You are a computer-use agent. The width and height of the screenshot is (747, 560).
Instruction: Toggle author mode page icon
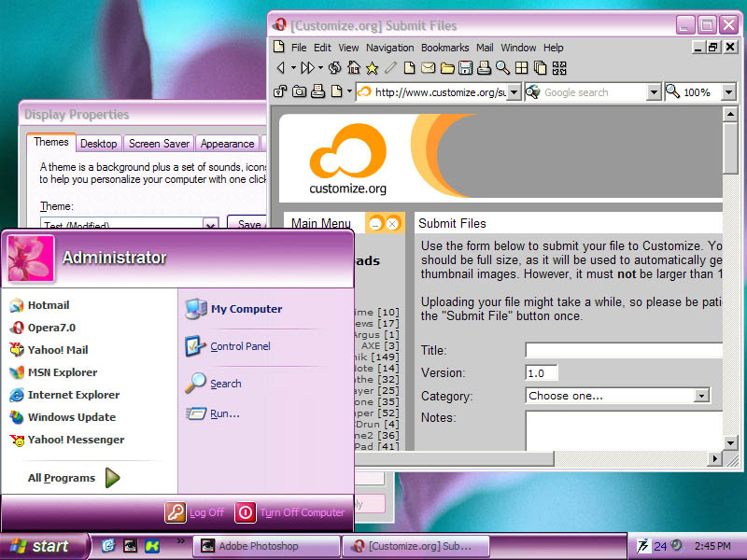pos(336,91)
